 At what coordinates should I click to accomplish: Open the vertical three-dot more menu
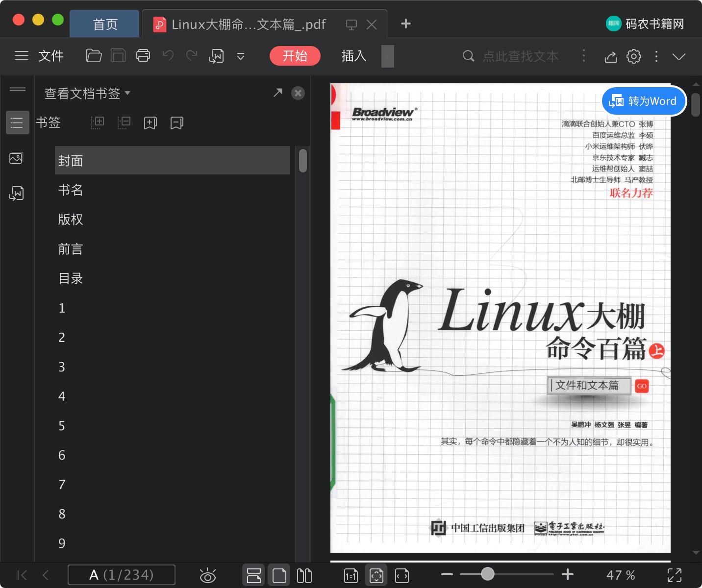click(x=656, y=56)
